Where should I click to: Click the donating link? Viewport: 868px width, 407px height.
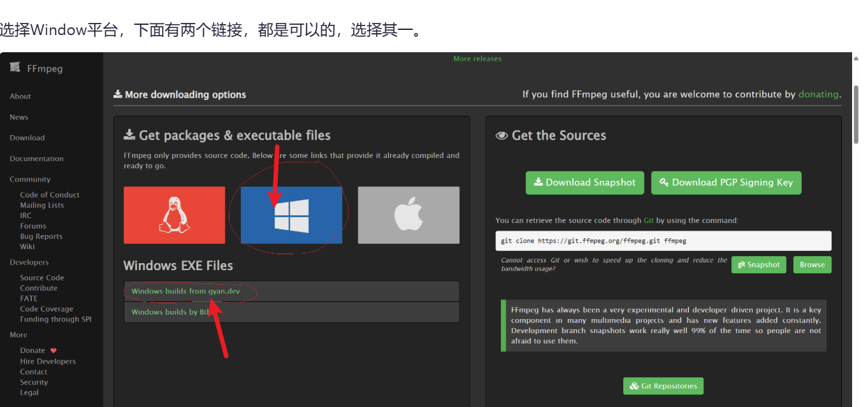pyautogui.click(x=818, y=94)
